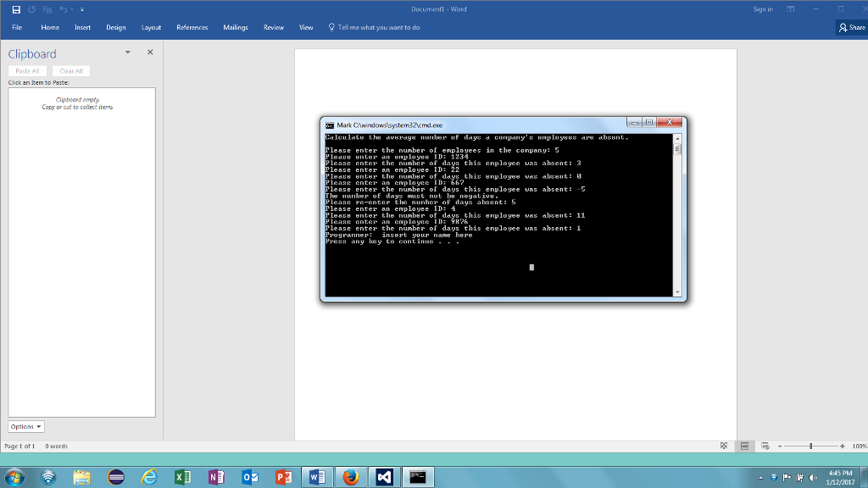
Task: Switch to the Review ribbon tab
Action: (273, 27)
